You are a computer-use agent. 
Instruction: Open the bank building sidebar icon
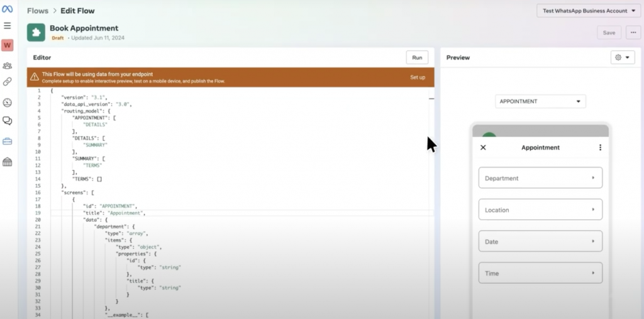tap(8, 162)
